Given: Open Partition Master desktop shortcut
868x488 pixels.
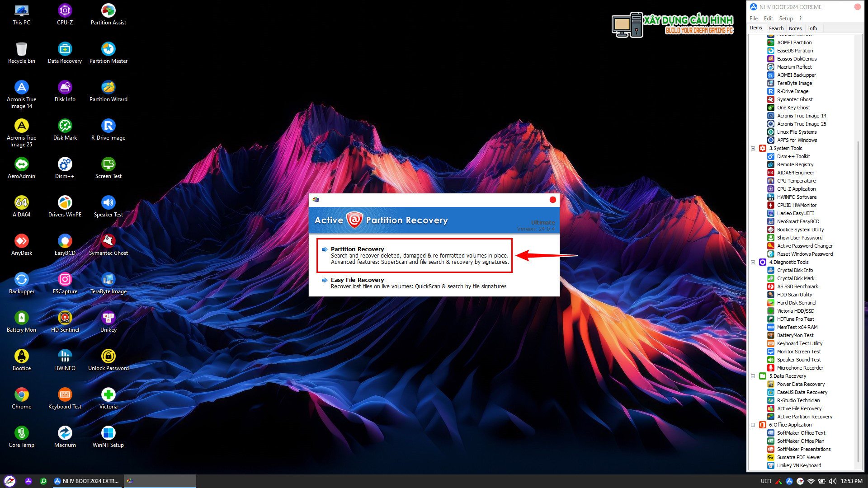Looking at the screenshot, I should (x=108, y=52).
